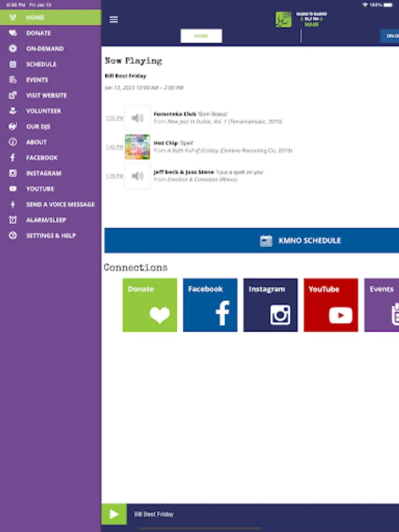
Task: Select VOLUNTEER menu item
Action: coord(43,111)
